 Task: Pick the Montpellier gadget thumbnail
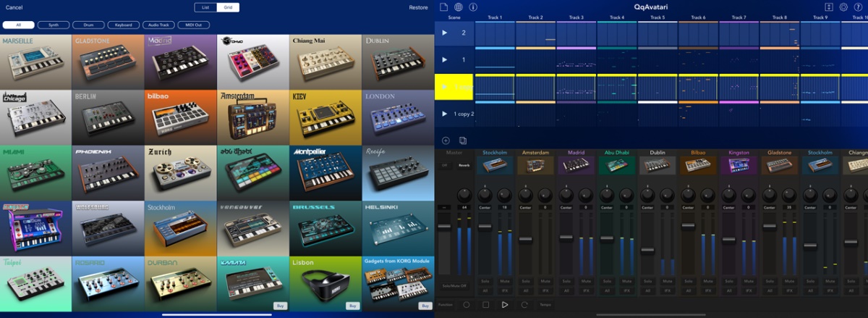(325, 173)
